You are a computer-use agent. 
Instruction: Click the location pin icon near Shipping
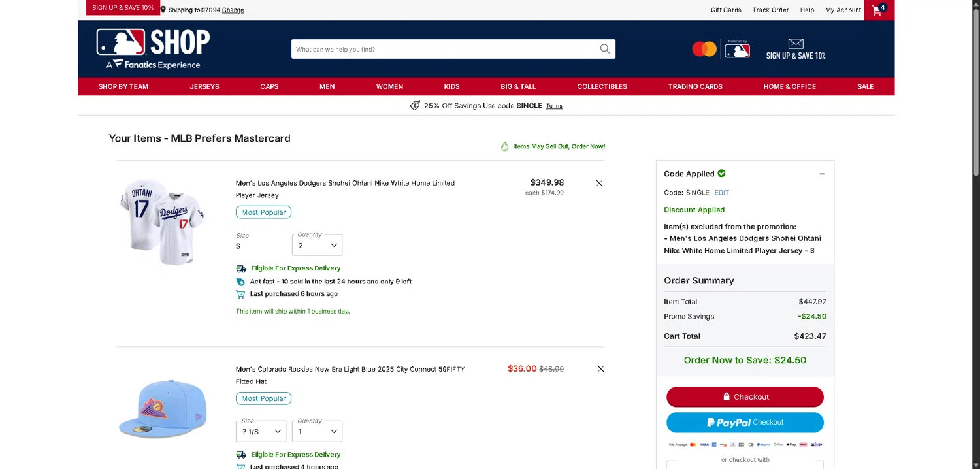(x=163, y=10)
